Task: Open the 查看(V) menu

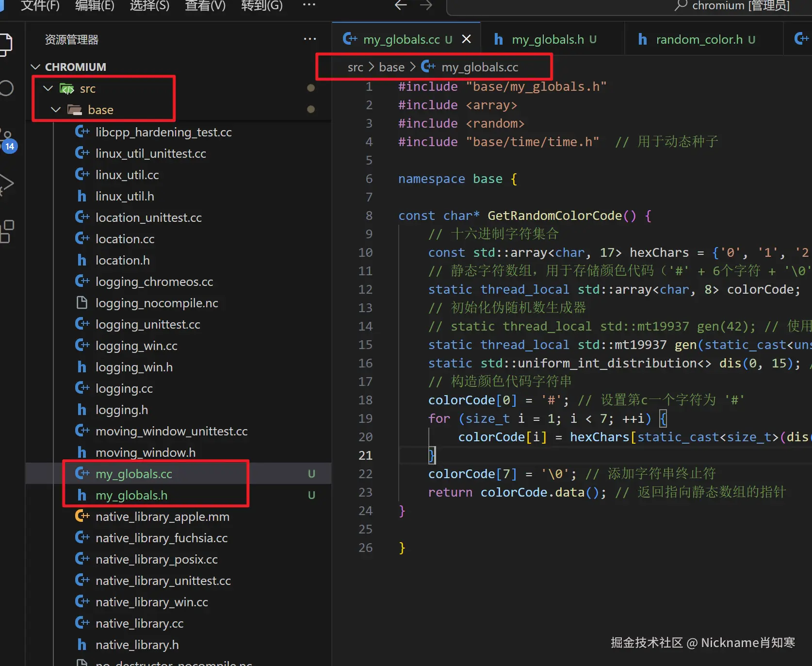Action: tap(205, 5)
